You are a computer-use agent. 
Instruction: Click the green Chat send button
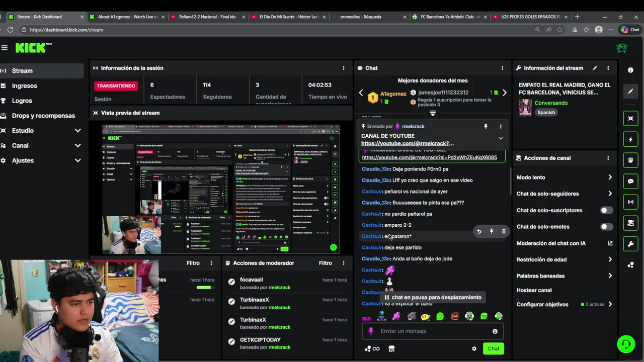(493, 348)
